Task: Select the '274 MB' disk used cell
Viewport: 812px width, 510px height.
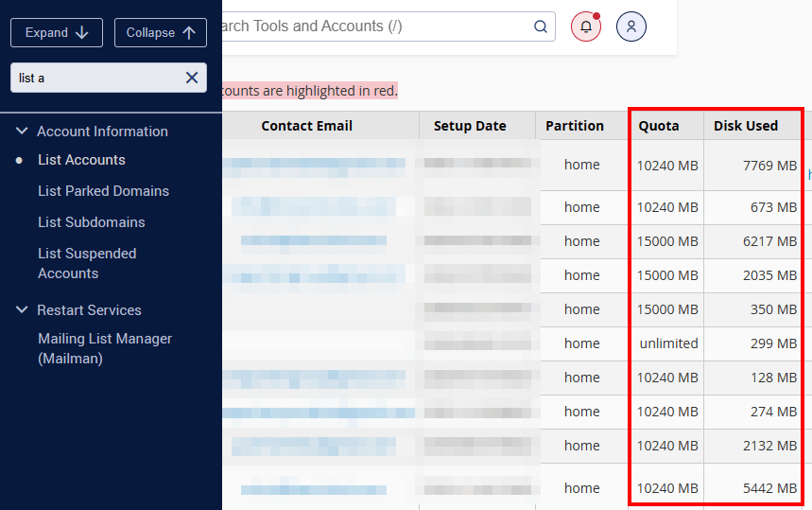Action: coord(752,412)
